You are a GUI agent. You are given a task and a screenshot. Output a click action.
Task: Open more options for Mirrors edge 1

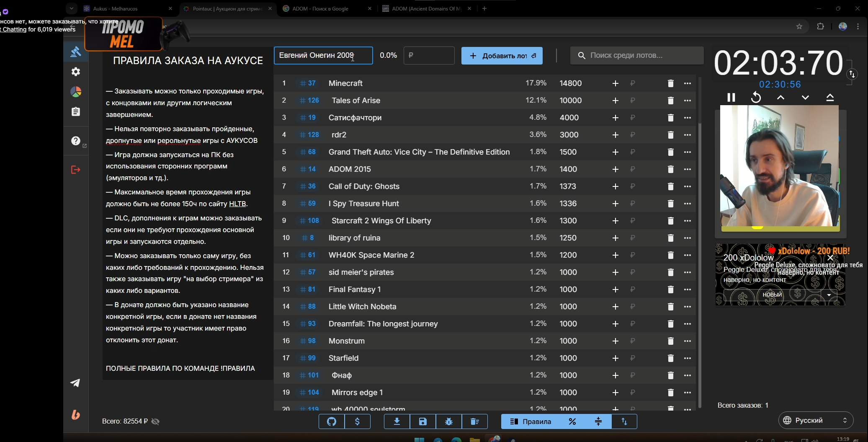pyautogui.click(x=688, y=393)
